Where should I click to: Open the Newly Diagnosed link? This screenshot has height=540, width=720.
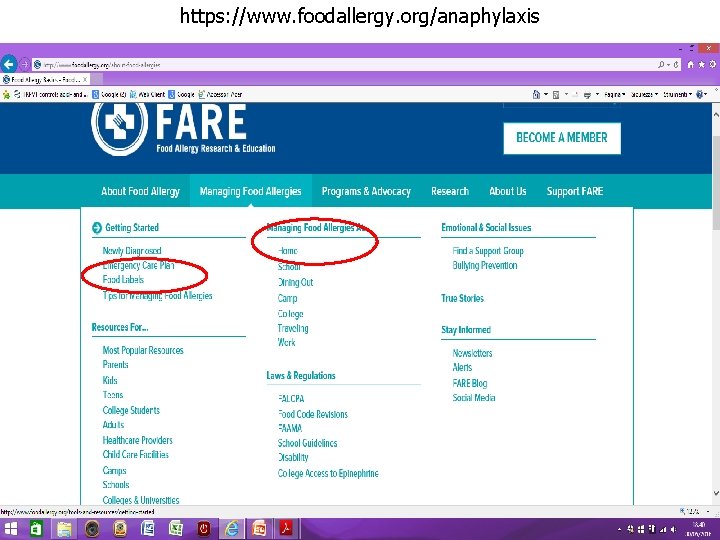coord(132,251)
